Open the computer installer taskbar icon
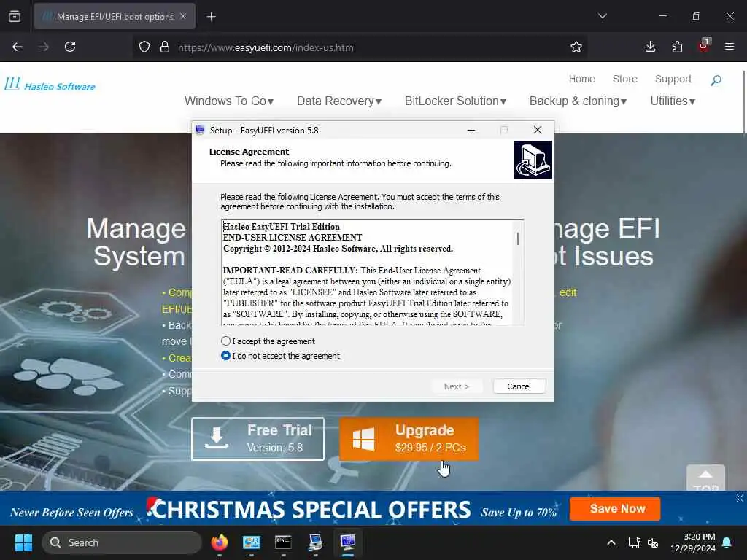The image size is (747, 560). [x=315, y=542]
